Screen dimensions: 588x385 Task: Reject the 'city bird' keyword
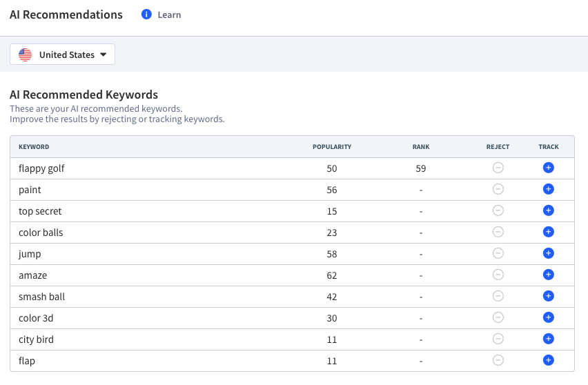[498, 339]
